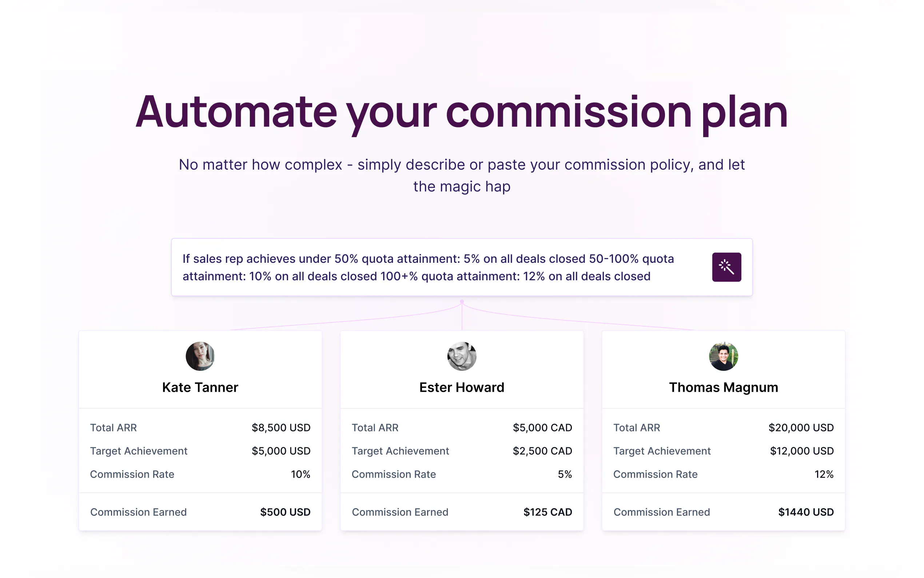
Task: Select Thomas Magnum's profile photo
Action: (723, 356)
